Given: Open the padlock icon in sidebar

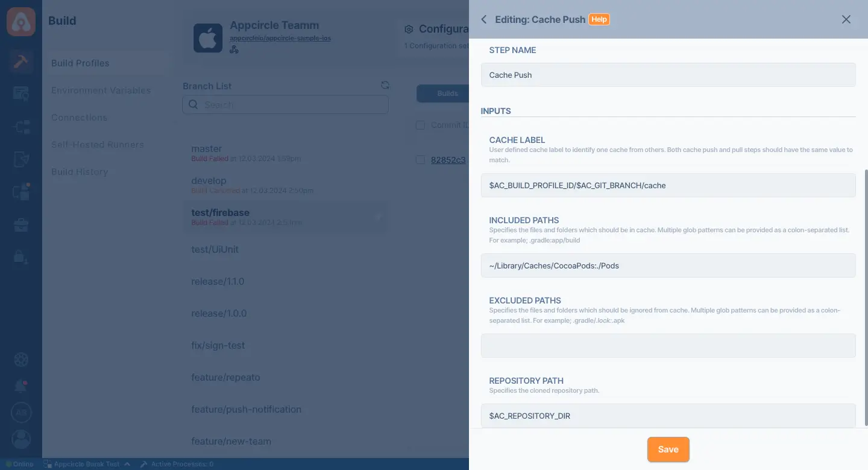Looking at the screenshot, I should [21, 256].
